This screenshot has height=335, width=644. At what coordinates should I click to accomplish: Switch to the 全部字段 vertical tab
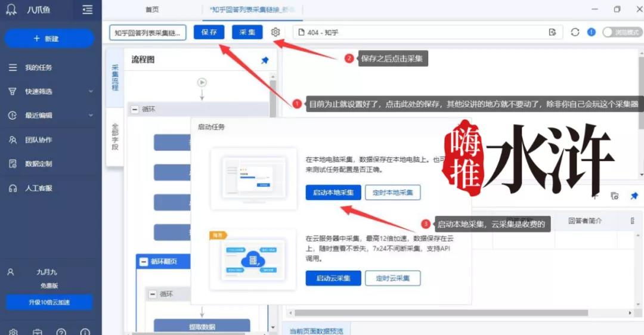(115, 137)
